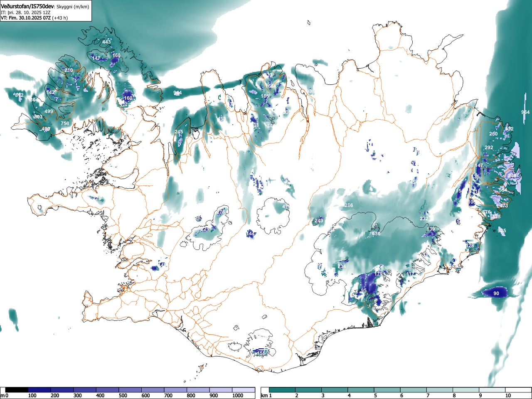Screen dimensions: 532x399
Task: Click the 142 visibility value
Action: [50, 92]
